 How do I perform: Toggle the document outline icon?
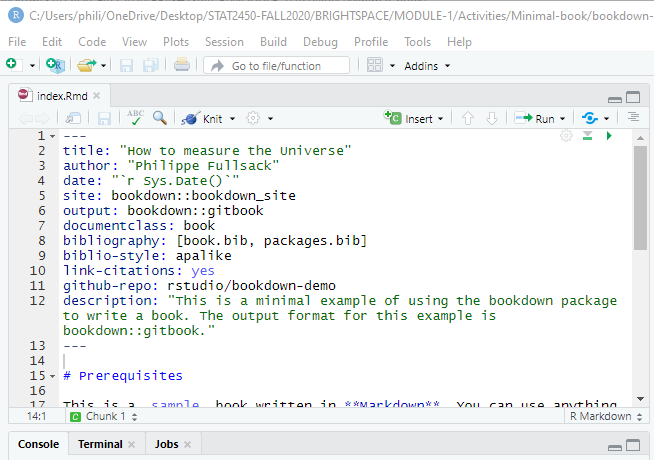tap(633, 117)
